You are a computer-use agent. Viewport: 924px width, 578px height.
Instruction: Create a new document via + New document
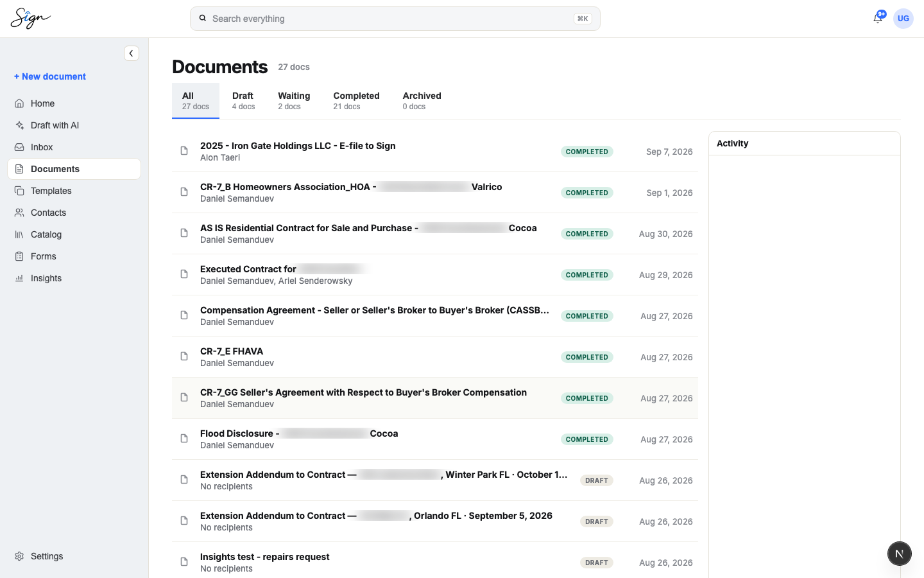coord(50,76)
